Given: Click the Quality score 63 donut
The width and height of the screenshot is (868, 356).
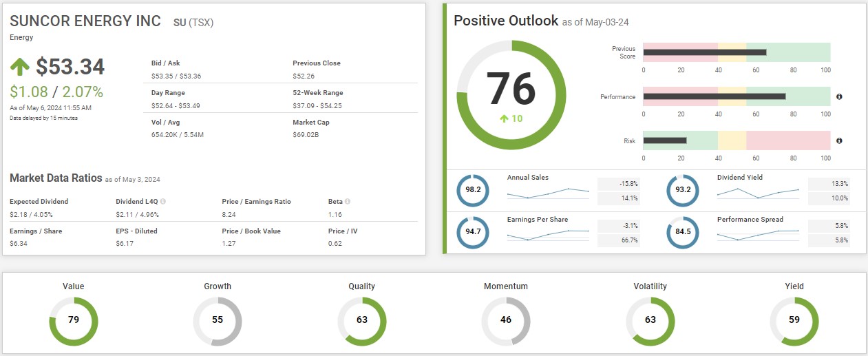Looking at the screenshot, I should click(x=362, y=321).
